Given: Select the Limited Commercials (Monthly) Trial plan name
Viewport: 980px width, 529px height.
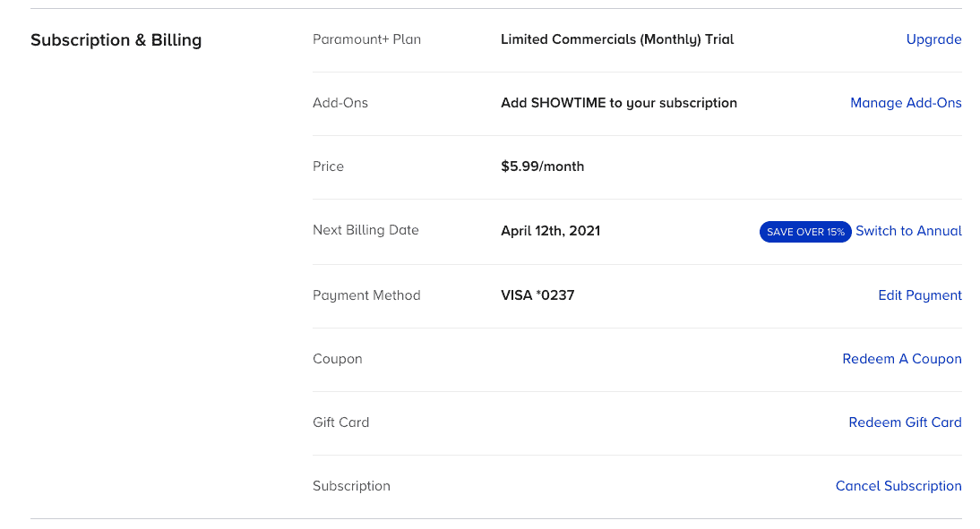Looking at the screenshot, I should pos(617,39).
